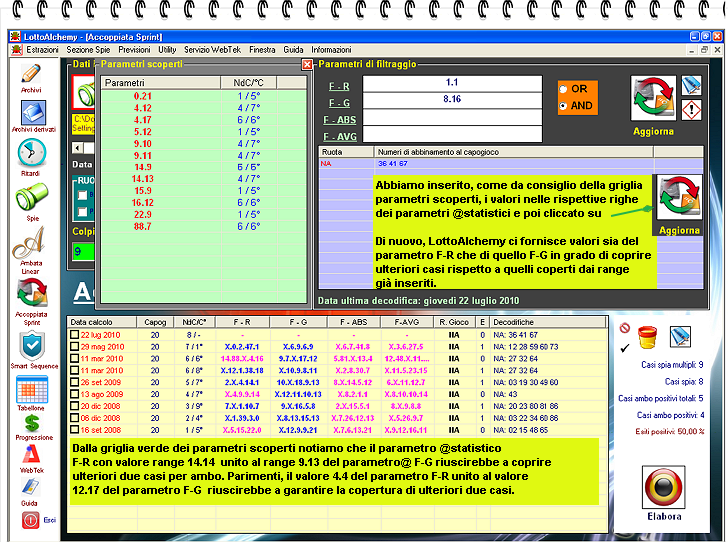Click the empty F - AVG input field
This screenshot has width=728, height=542.
click(x=452, y=134)
